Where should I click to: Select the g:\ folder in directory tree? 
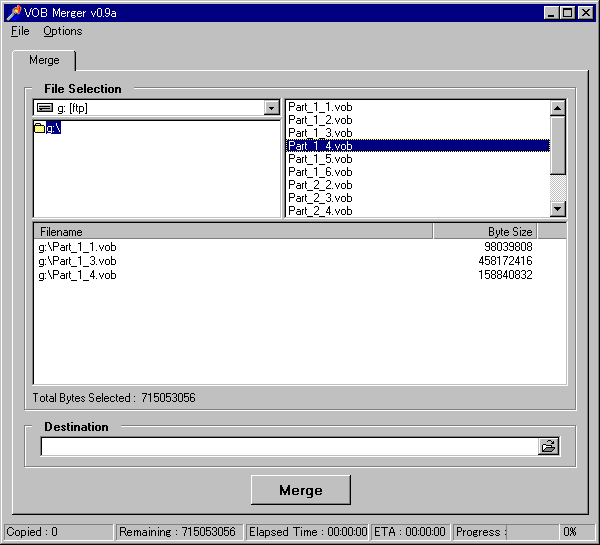pyautogui.click(x=53, y=128)
